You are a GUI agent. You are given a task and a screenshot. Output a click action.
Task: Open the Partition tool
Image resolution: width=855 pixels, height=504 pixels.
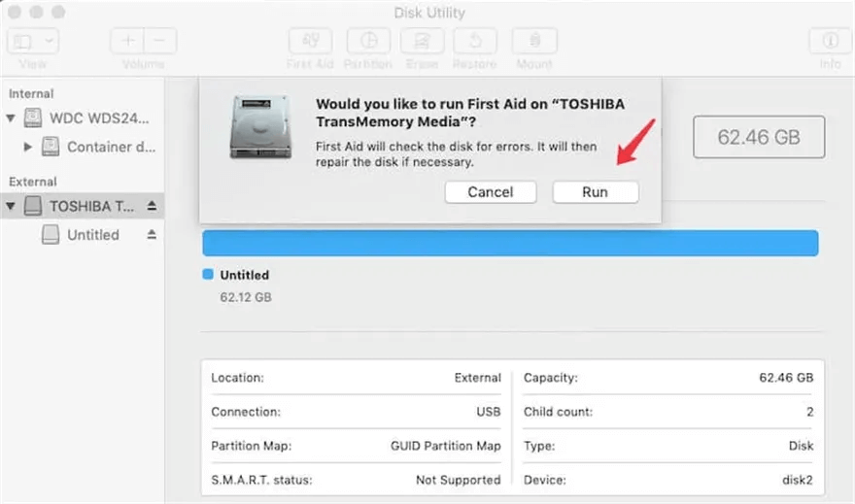click(x=368, y=41)
